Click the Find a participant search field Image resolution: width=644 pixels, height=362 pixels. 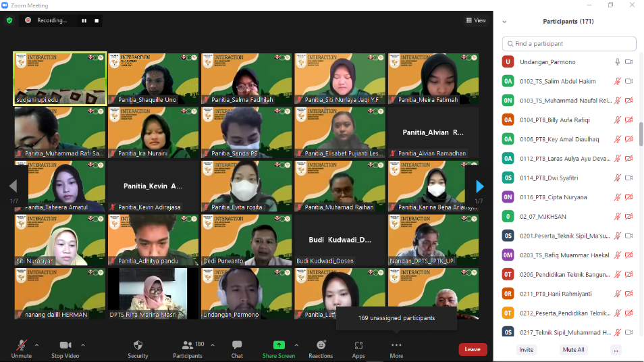click(x=569, y=43)
